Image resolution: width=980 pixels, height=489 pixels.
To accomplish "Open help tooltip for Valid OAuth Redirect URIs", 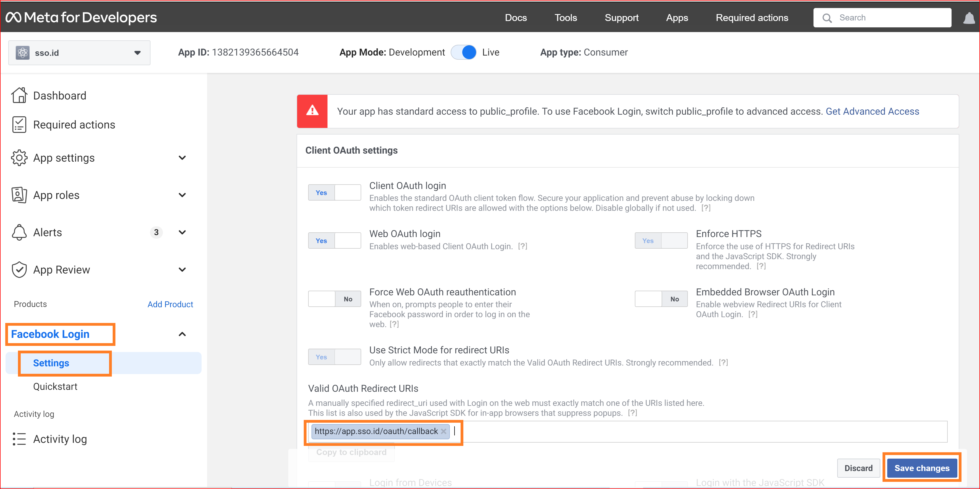I will (x=632, y=413).
